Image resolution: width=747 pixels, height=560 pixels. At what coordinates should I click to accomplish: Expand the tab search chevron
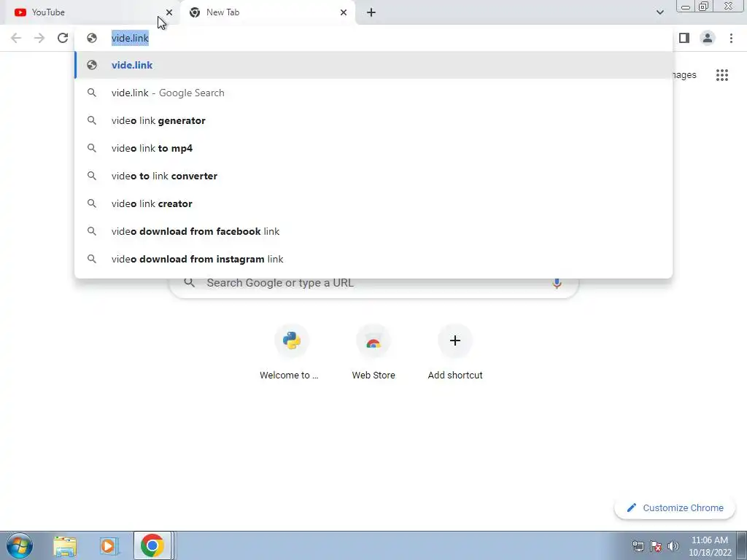[659, 12]
